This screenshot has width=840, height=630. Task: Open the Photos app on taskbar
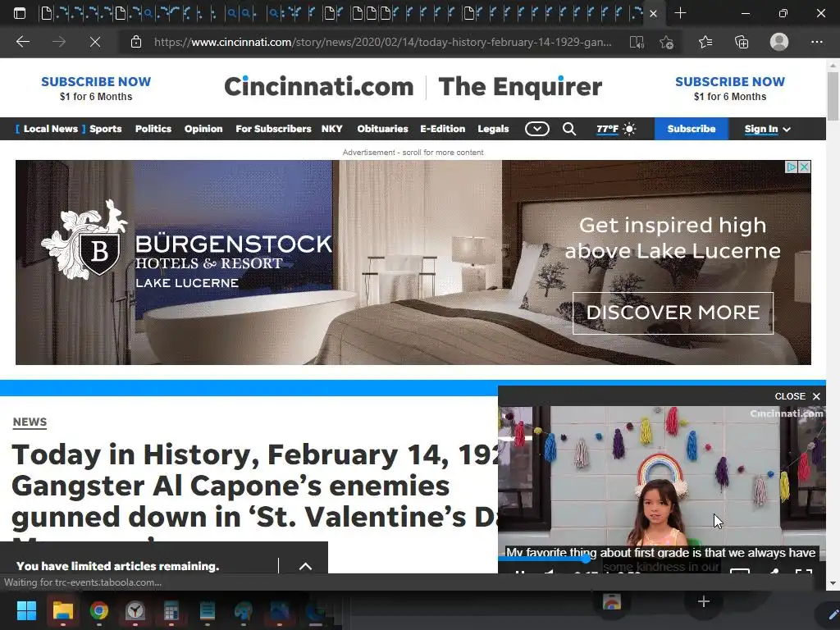279,610
